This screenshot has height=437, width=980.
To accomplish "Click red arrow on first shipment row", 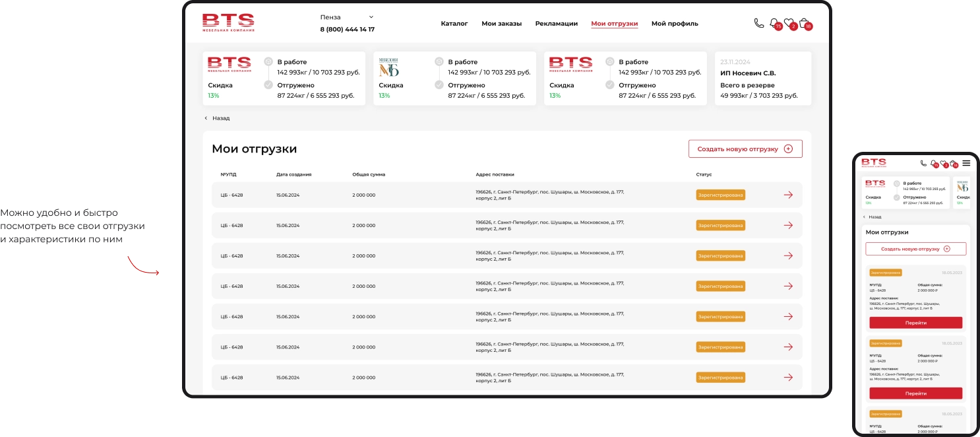I will [787, 195].
